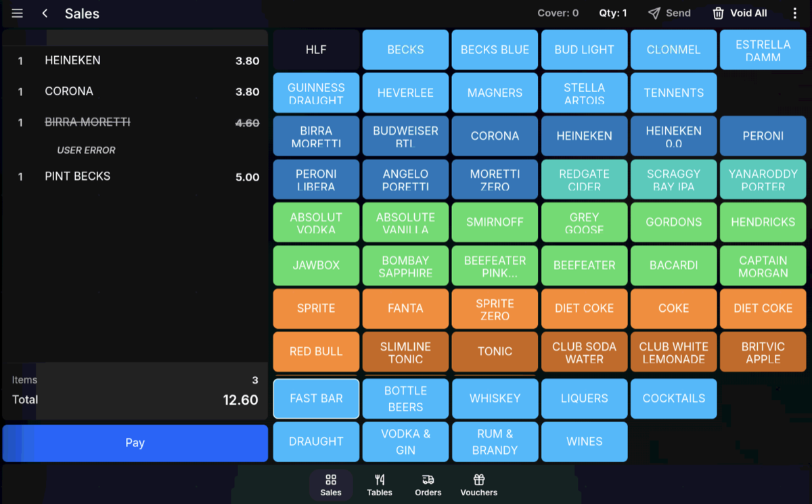Add BECKS BLUE to the order
The width and height of the screenshot is (812, 504).
(x=495, y=49)
